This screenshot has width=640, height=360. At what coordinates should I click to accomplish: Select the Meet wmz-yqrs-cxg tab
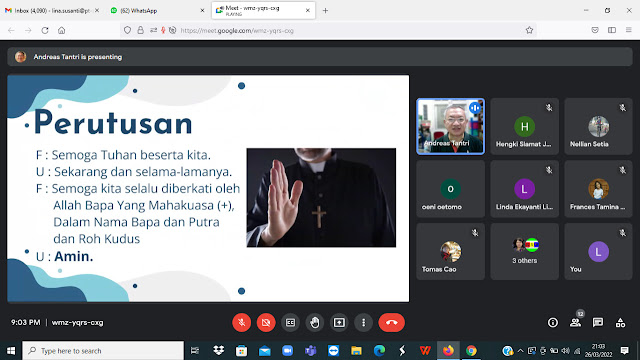263,11
